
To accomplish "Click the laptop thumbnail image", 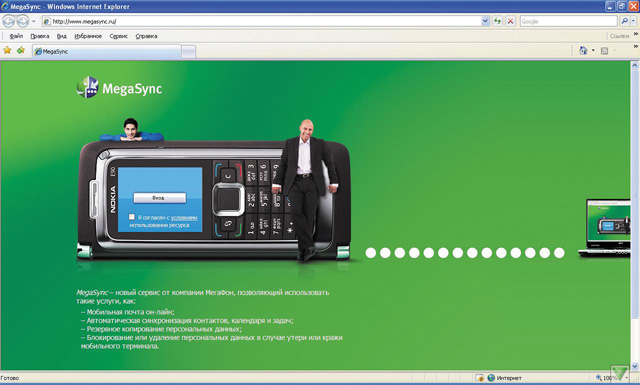I will tap(605, 228).
